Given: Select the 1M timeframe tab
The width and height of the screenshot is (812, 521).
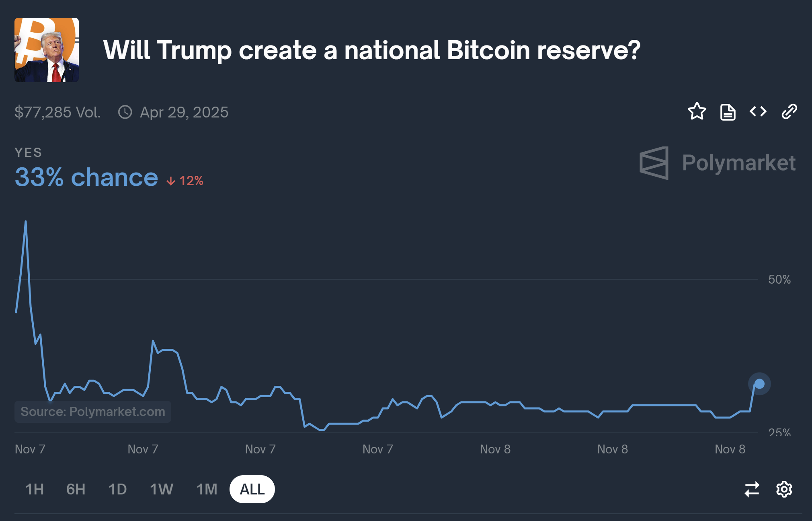Looking at the screenshot, I should [x=206, y=489].
